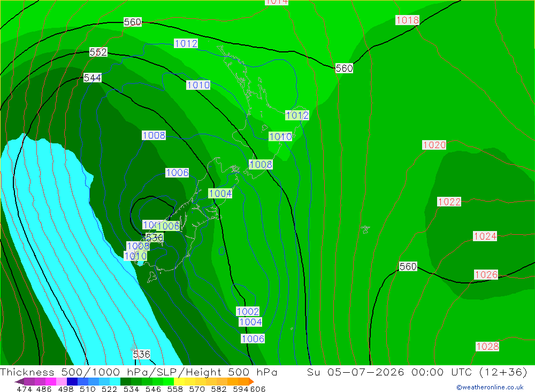The image size is (535, 392).
Task: Click the forecast date 'Su 05-07-2026 00:00 UTC (12+36)'
Action: tap(417, 372)
